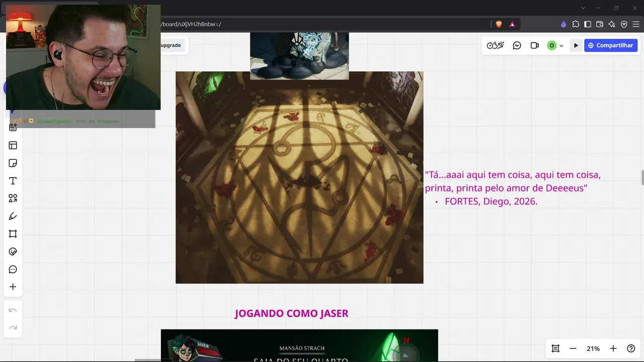This screenshot has width=644, height=362.
Task: Open the help question mark
Action: (631, 348)
